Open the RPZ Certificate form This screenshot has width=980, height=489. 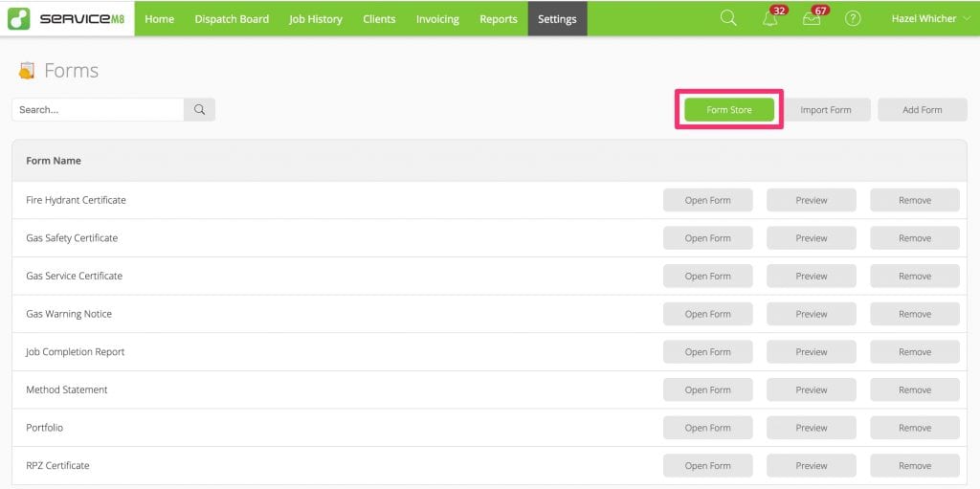[707, 466]
